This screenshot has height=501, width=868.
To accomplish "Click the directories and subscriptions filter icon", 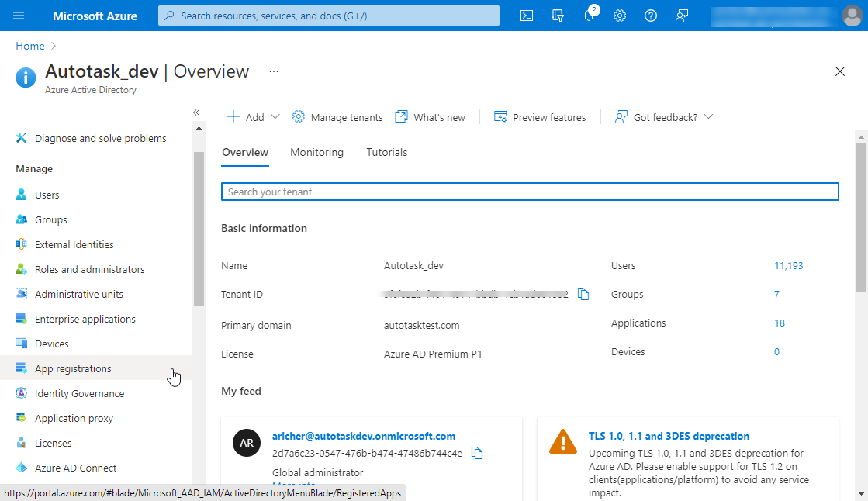I will click(558, 16).
